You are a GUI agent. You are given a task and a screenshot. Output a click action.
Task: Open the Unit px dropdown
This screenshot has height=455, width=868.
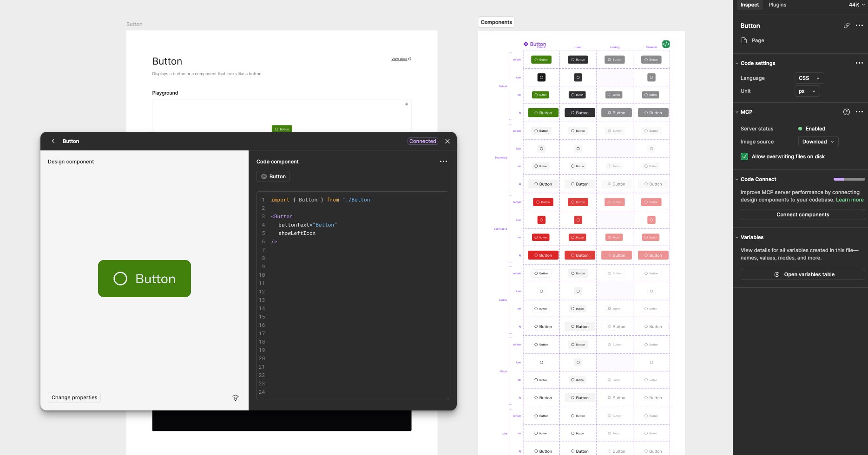pyautogui.click(x=807, y=91)
